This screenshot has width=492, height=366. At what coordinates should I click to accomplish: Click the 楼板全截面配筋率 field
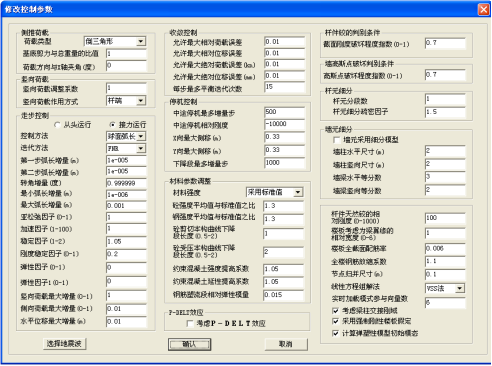[445, 249]
